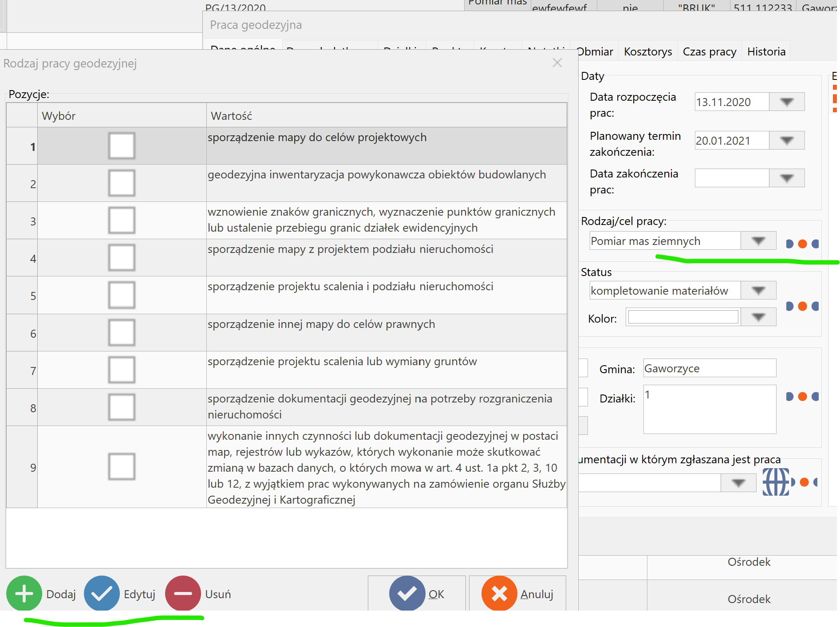Enable checkbox in row 9 wykonanie innych czynności
Viewport: 840px width, 627px height.
[122, 466]
